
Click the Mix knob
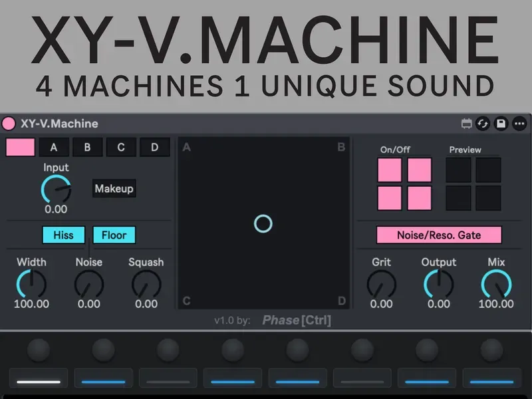pyautogui.click(x=496, y=284)
